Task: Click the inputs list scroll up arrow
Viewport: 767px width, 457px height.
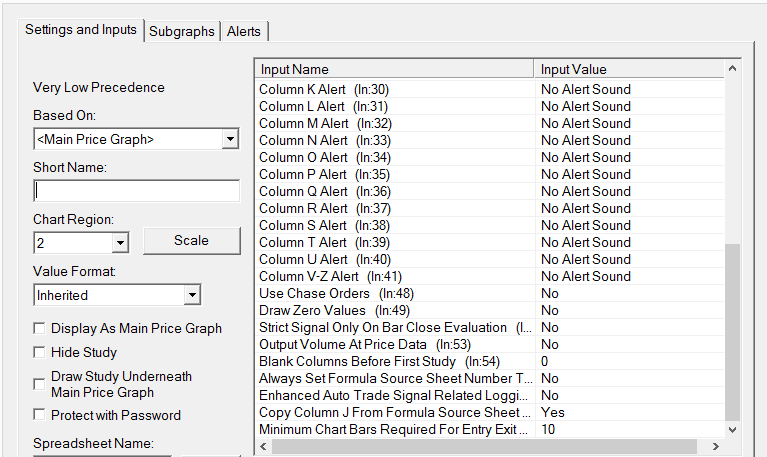Action: click(733, 70)
